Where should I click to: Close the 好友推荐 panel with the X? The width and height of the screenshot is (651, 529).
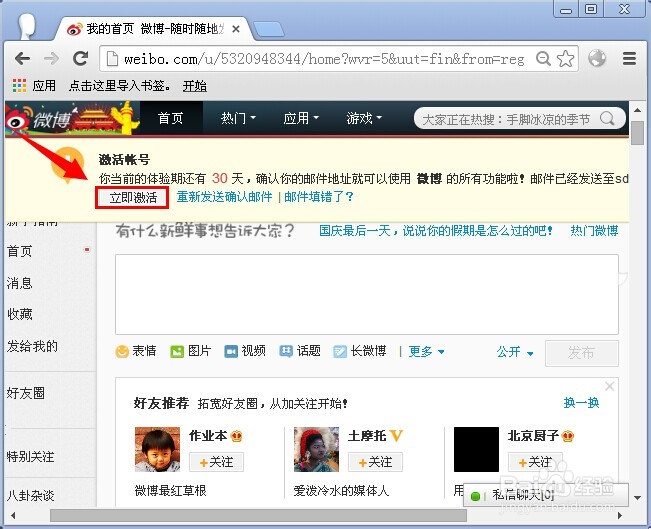coord(609,386)
